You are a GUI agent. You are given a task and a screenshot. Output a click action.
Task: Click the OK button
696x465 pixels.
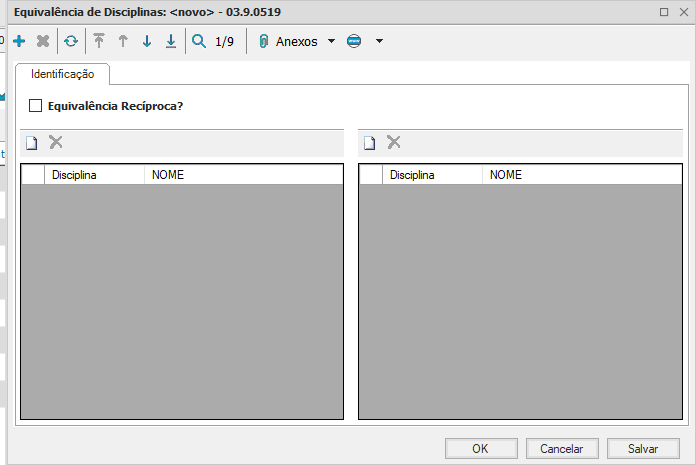coord(480,448)
